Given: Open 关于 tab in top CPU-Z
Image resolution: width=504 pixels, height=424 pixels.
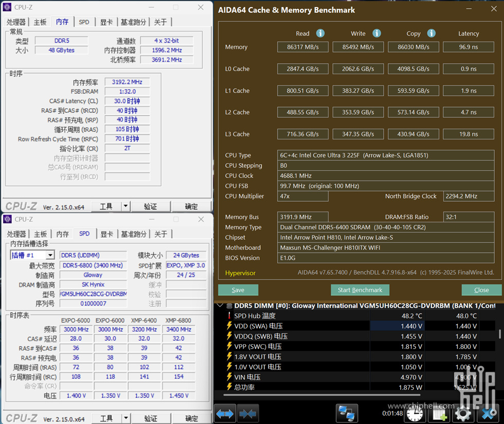Looking at the screenshot, I should 160,22.
